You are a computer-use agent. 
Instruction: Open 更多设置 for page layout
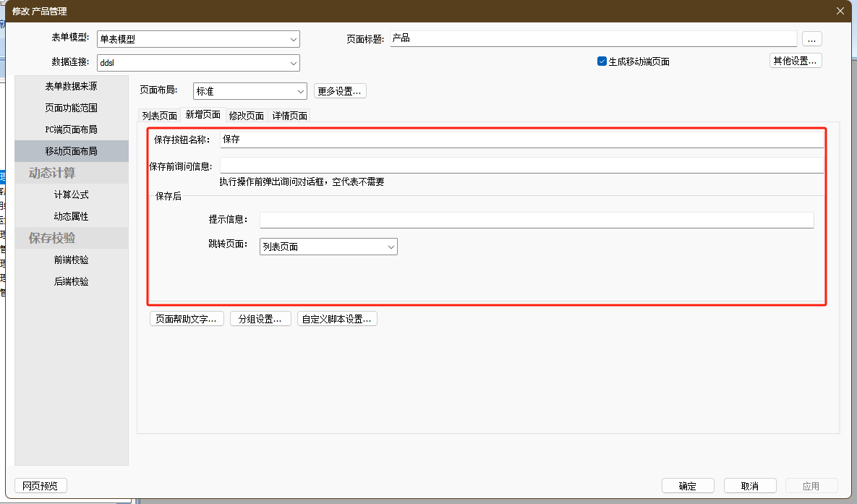pos(340,91)
